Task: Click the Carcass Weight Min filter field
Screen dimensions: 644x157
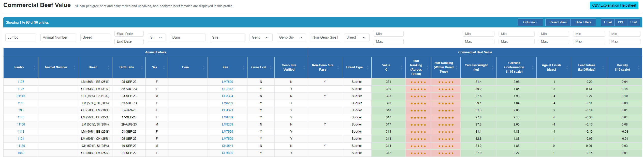Action: [x=478, y=34]
